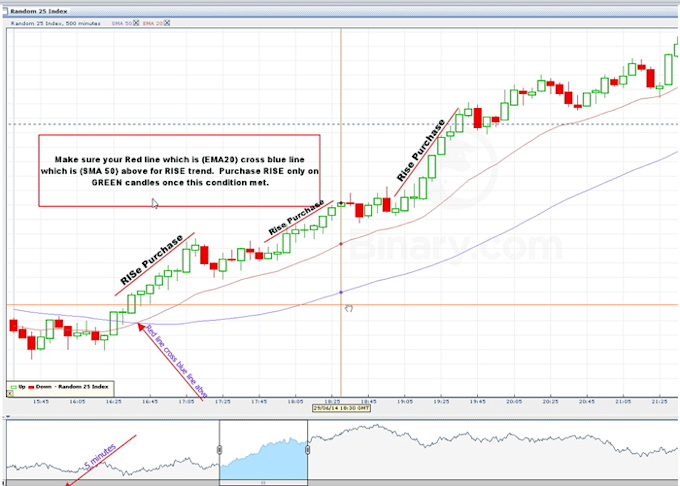Click the 19:05 time axis label
This screenshot has width=680, height=486.
coord(405,401)
